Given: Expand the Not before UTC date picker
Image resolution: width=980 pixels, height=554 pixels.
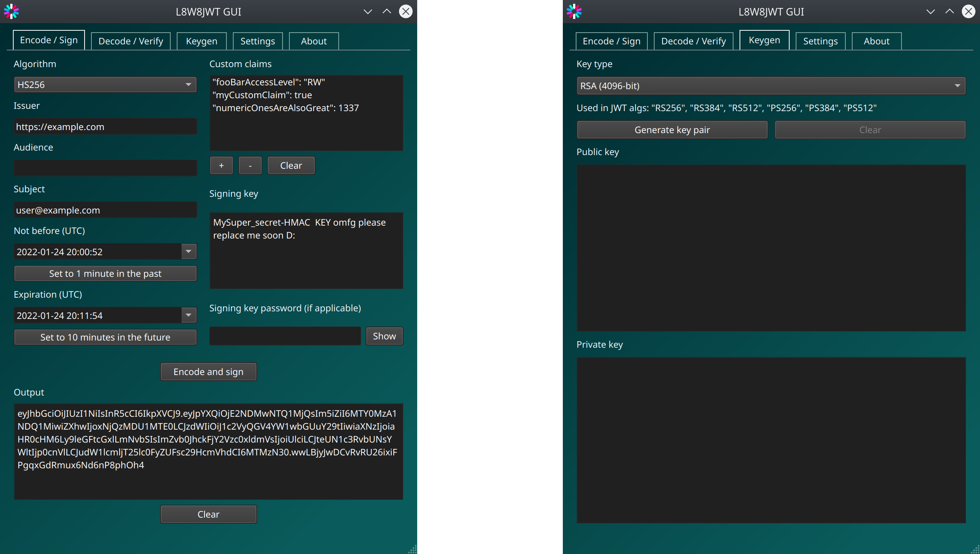Looking at the screenshot, I should point(190,252).
